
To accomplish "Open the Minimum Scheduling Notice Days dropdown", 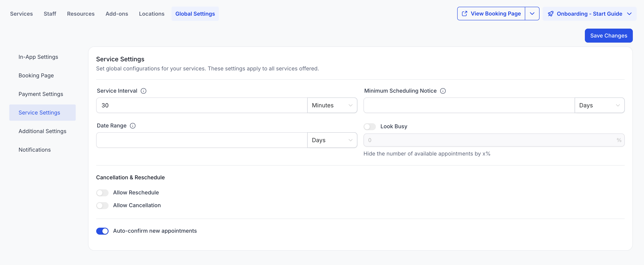I will point(599,105).
